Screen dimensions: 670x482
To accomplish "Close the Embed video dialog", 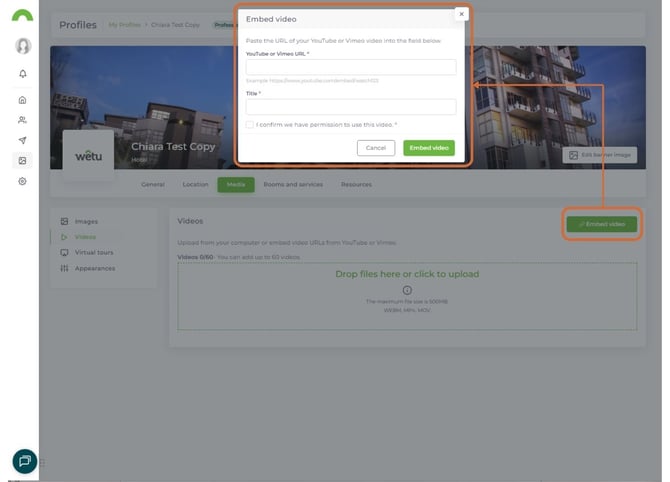I will [x=461, y=14].
